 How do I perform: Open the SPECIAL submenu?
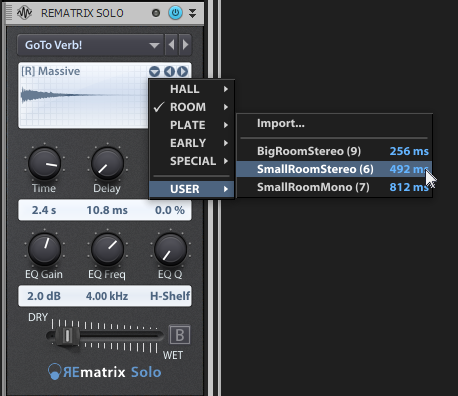tap(192, 161)
